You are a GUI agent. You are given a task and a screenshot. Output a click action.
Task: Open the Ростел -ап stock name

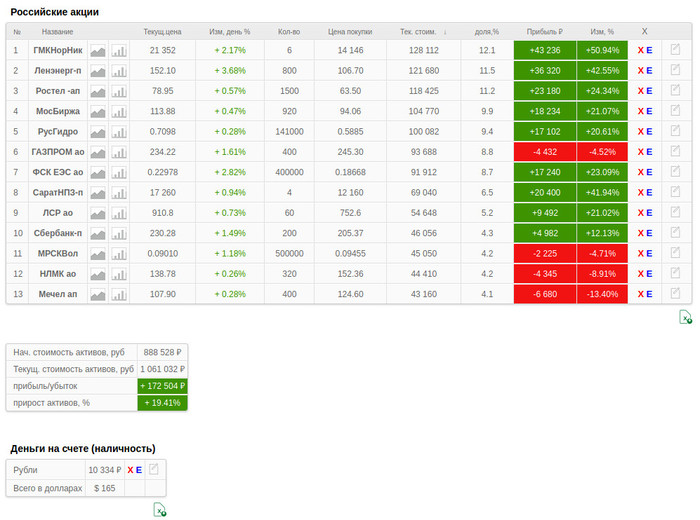pos(57,91)
